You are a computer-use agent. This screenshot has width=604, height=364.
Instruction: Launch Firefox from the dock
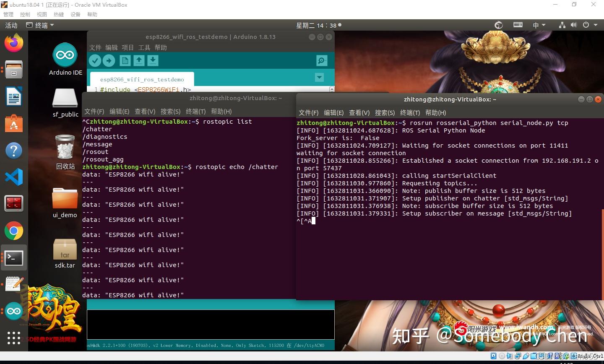[14, 43]
